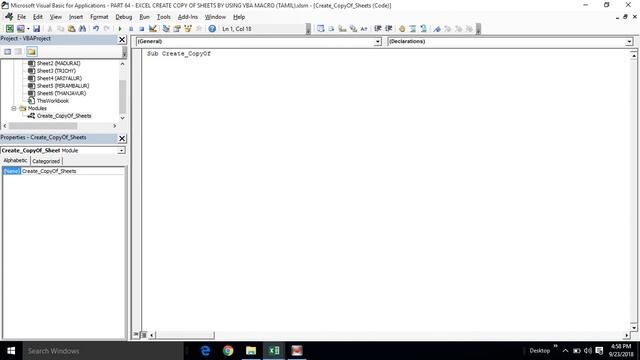Screen dimensions: 640x360
Task: Toggle a breakpoint with the hand icon
Action: pos(402,29)
